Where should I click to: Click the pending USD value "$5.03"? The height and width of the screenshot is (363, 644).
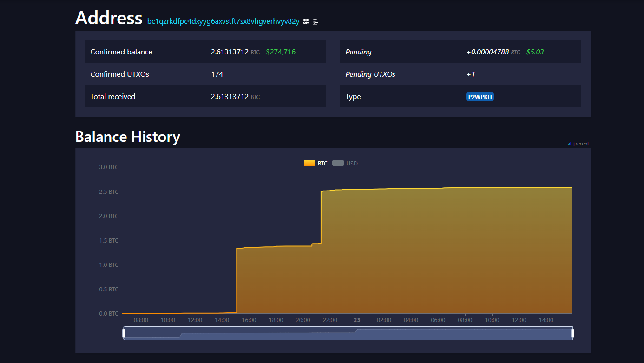[535, 52]
